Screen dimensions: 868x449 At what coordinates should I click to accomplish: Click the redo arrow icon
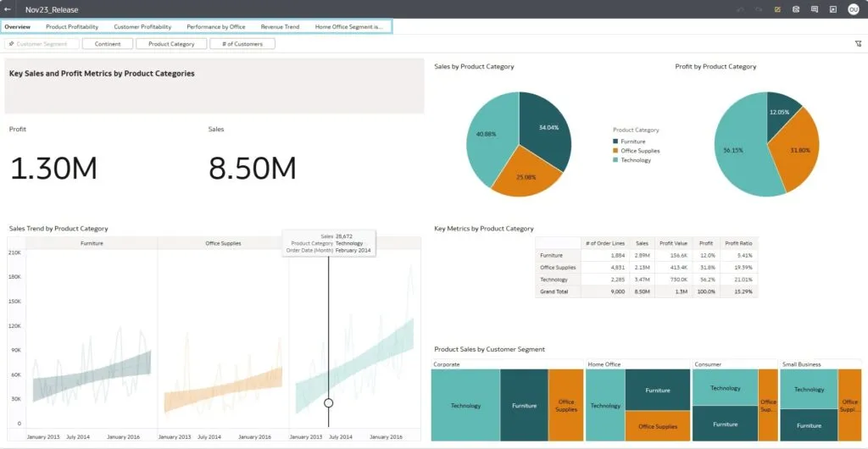[x=758, y=9]
